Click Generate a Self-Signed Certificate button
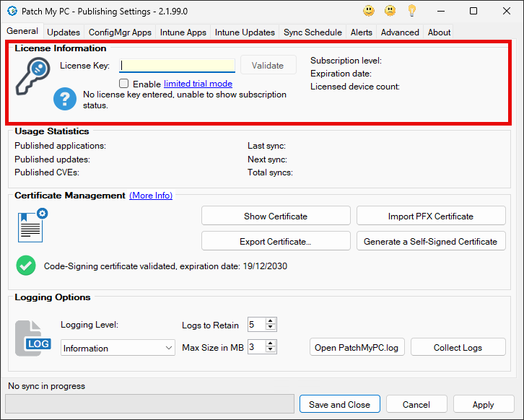Screen dimensions: 524x420 (x=431, y=241)
